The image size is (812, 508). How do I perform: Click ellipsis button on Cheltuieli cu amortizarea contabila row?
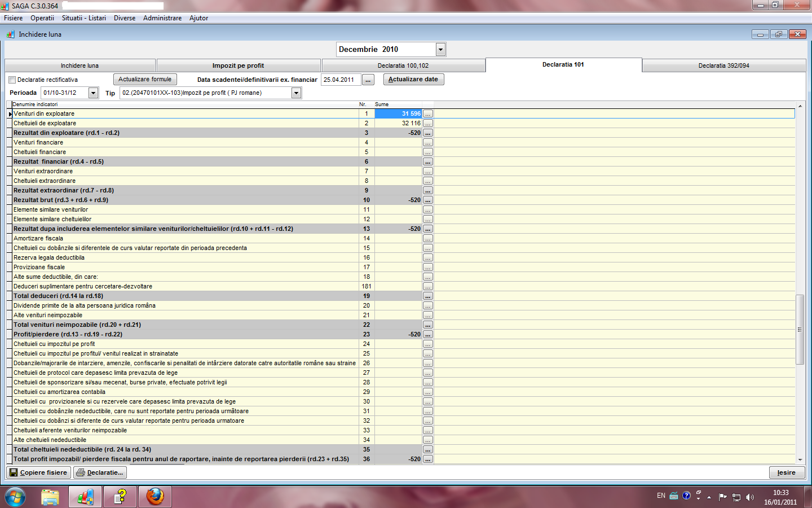(x=428, y=392)
